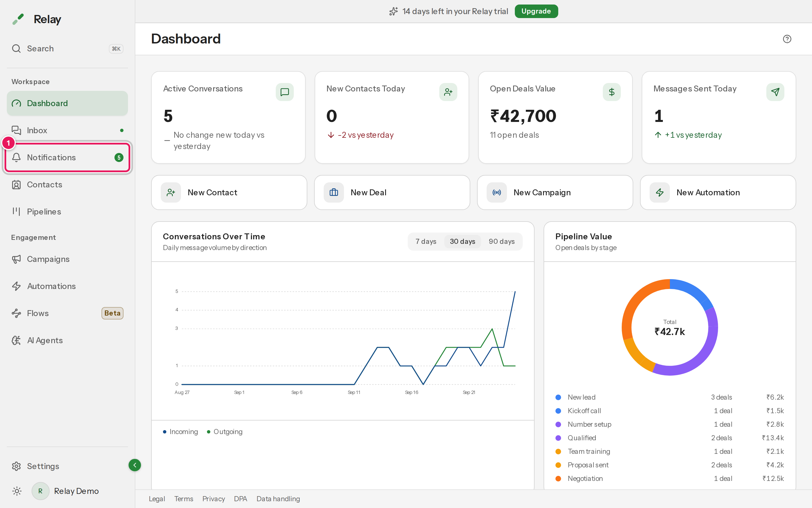Screen dimensions: 812x508
Task: Click the Flows icon in sidebar
Action: tap(16, 313)
